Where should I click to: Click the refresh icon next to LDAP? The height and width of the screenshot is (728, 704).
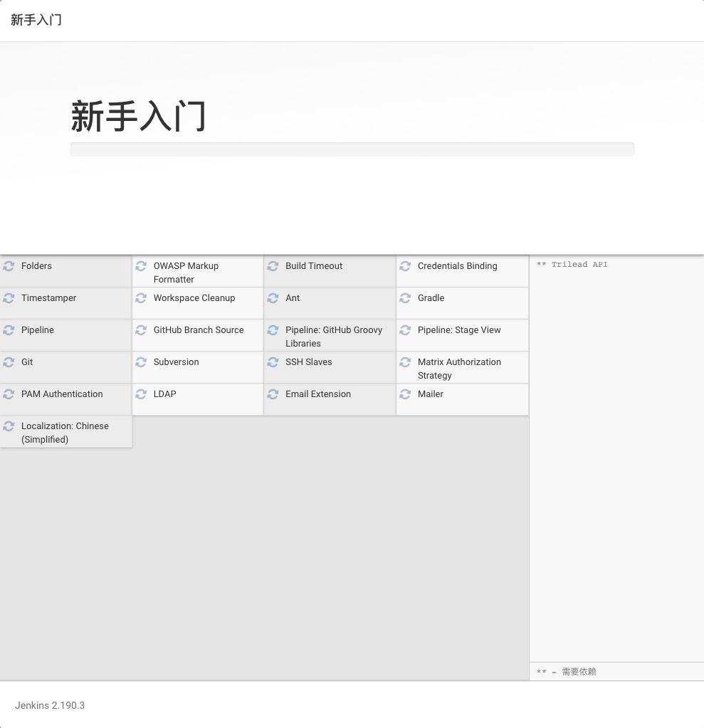(141, 394)
